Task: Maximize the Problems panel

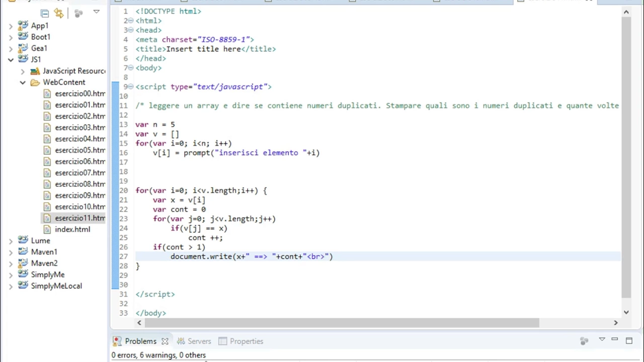Action: [x=629, y=340]
